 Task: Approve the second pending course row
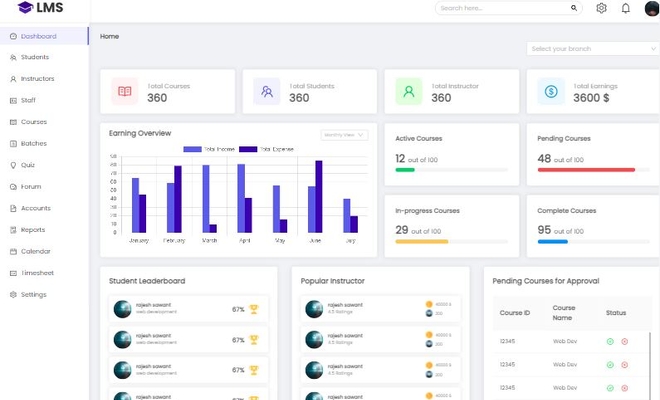[610, 365]
